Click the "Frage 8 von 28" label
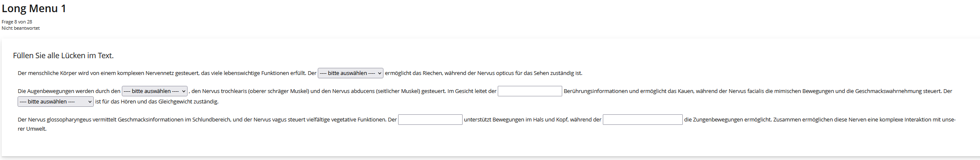 [x=17, y=22]
